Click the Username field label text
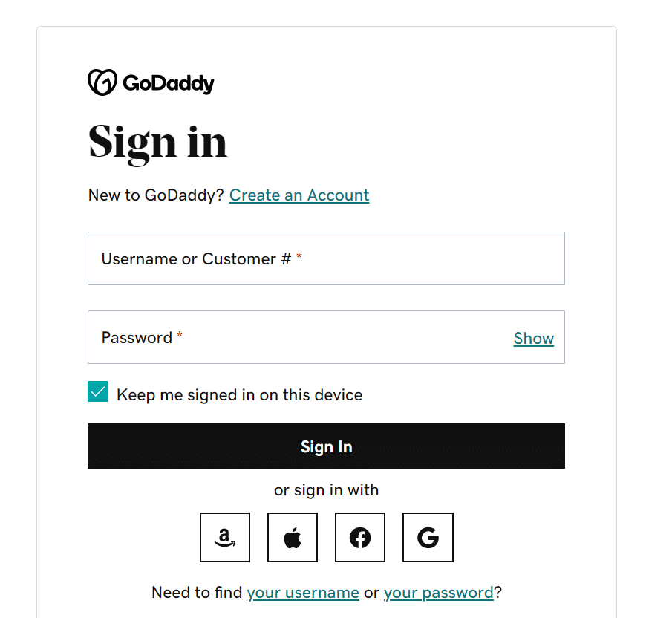Screen dimensions: 672x618 click(x=196, y=258)
